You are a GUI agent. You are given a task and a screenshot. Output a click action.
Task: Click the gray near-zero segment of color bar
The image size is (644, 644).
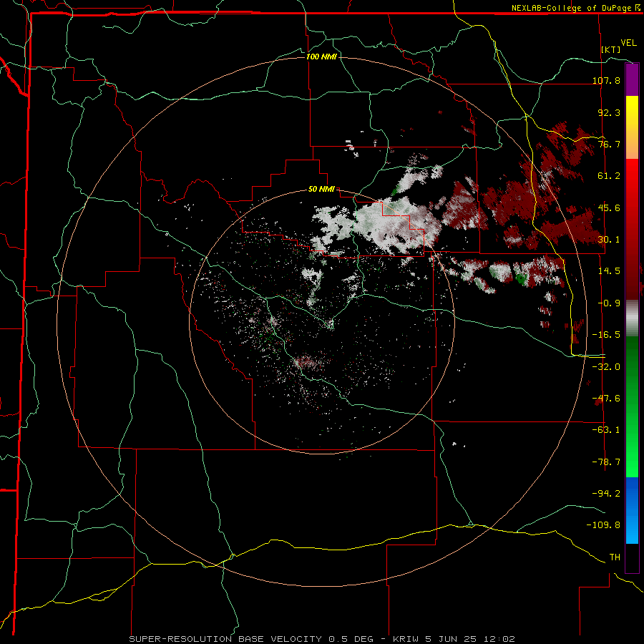tap(632, 318)
